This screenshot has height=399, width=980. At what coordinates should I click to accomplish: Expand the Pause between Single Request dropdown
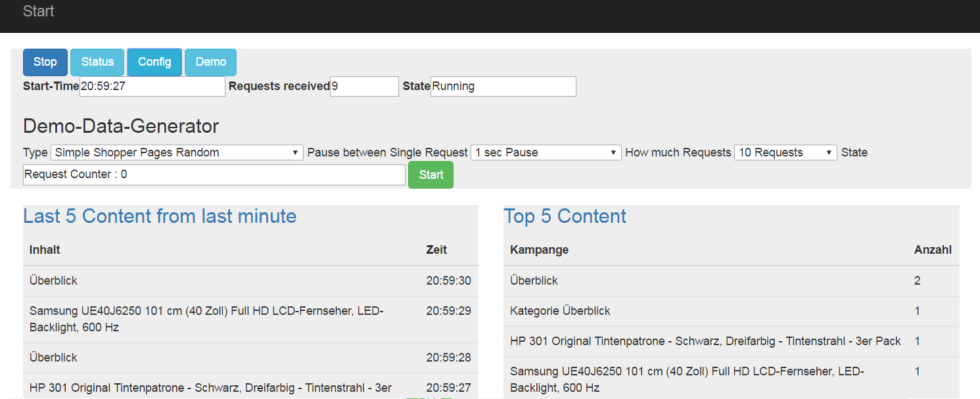(x=546, y=152)
